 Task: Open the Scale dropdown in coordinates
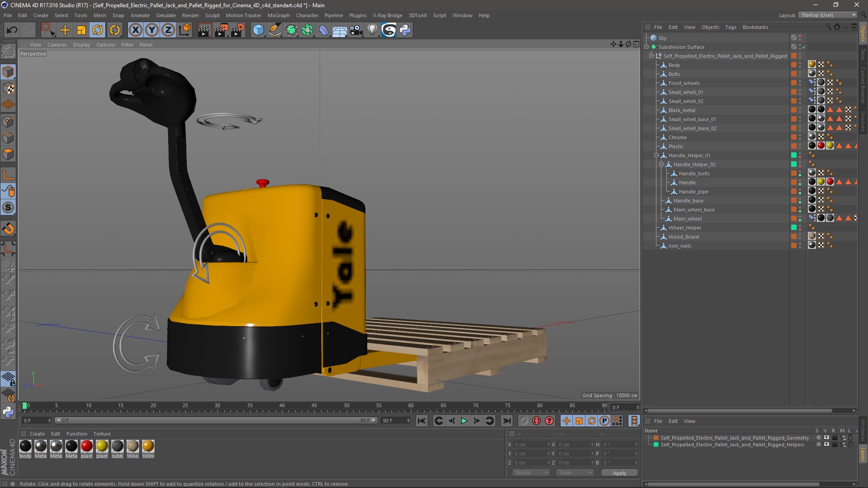[x=575, y=473]
